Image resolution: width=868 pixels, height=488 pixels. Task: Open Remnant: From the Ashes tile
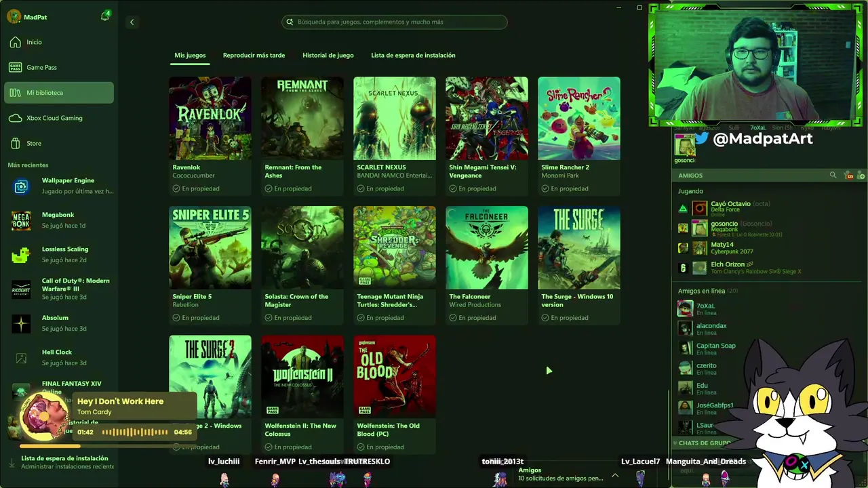pos(302,136)
